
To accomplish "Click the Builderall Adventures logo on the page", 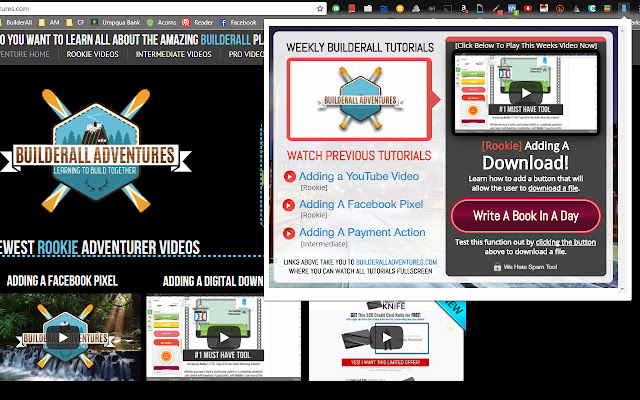I will pos(96,151).
